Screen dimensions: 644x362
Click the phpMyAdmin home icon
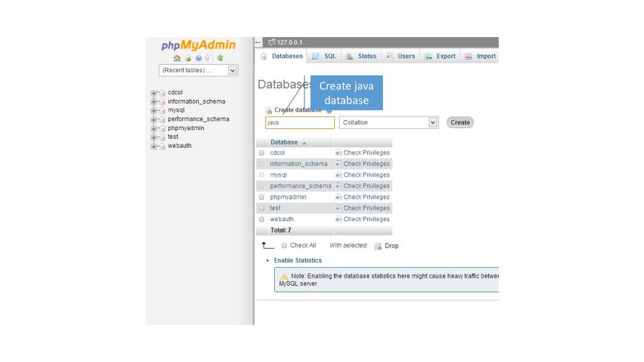point(177,58)
